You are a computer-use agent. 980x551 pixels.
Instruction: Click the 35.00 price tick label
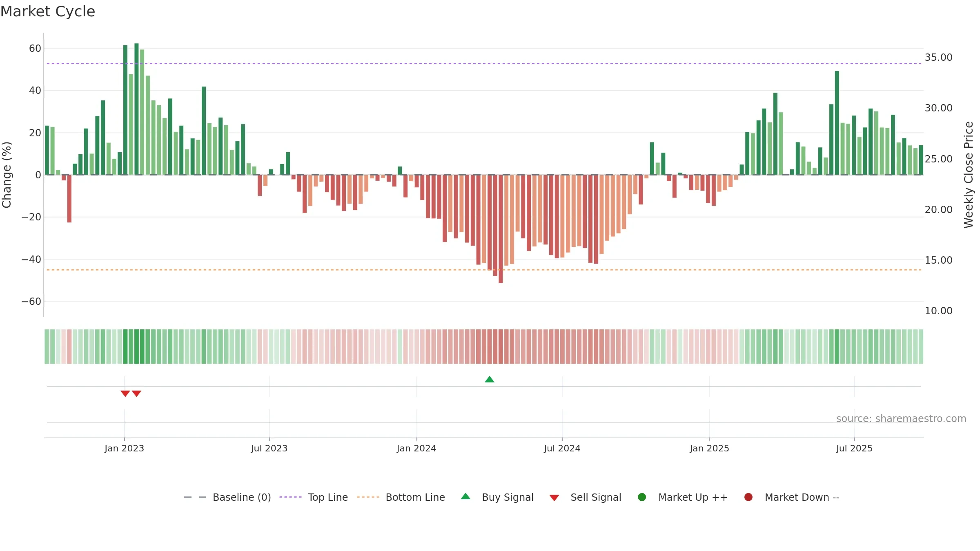(938, 58)
